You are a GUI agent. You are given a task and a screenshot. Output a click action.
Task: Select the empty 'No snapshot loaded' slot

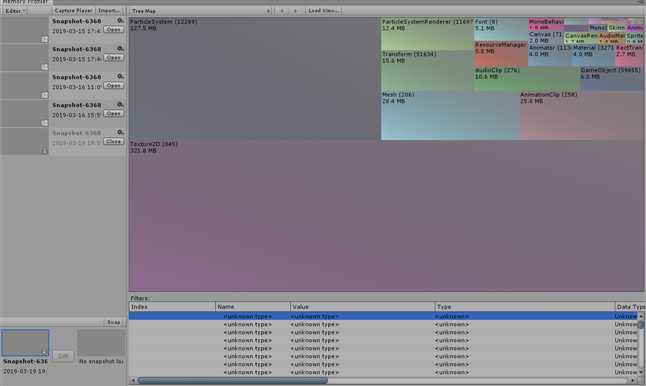point(101,343)
